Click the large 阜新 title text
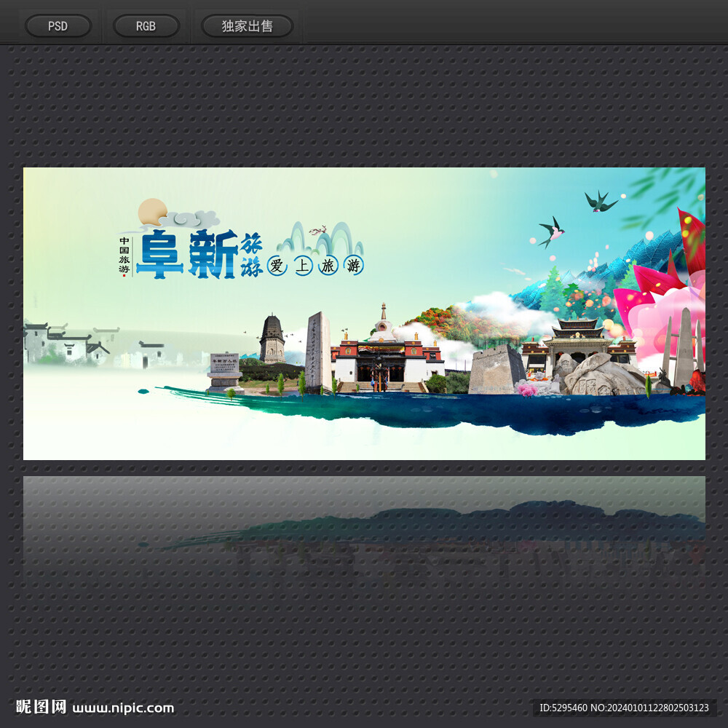 click(189, 255)
